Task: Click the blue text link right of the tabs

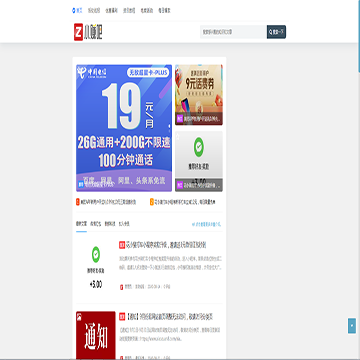Action: click(206, 224)
